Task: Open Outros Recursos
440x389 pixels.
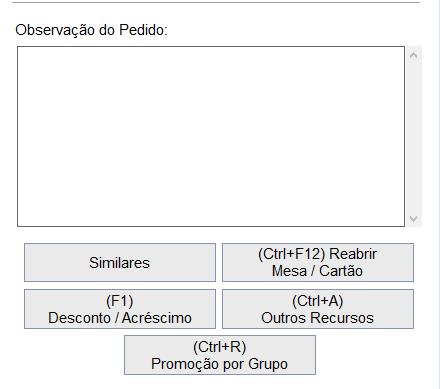Action: [318, 309]
